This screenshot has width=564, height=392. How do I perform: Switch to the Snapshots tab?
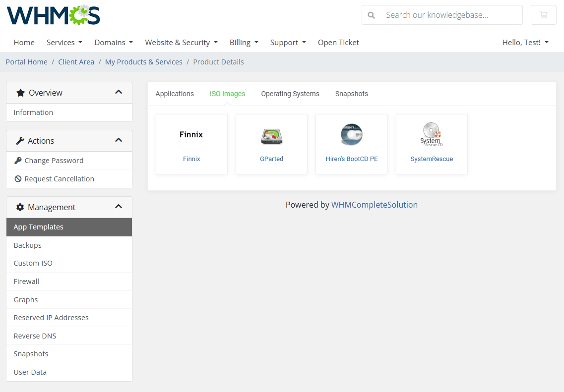click(x=351, y=94)
